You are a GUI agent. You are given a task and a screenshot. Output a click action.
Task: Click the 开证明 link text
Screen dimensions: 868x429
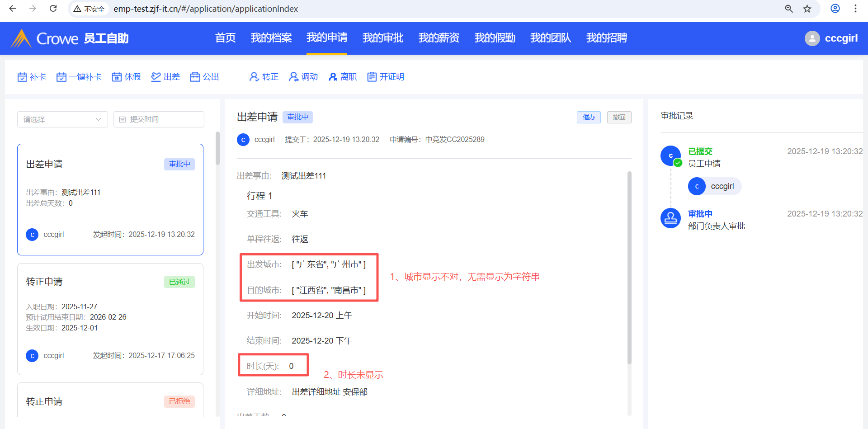tap(392, 77)
